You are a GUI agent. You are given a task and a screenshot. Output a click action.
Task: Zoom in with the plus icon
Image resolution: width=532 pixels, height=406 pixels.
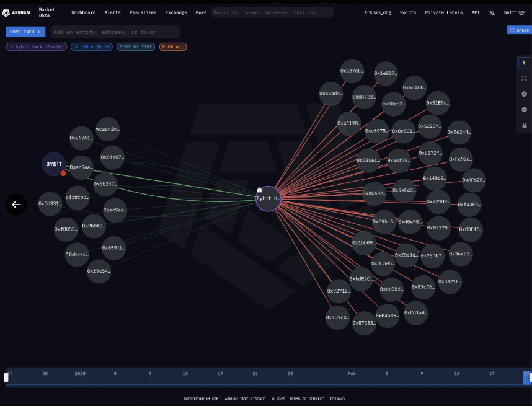point(524,94)
